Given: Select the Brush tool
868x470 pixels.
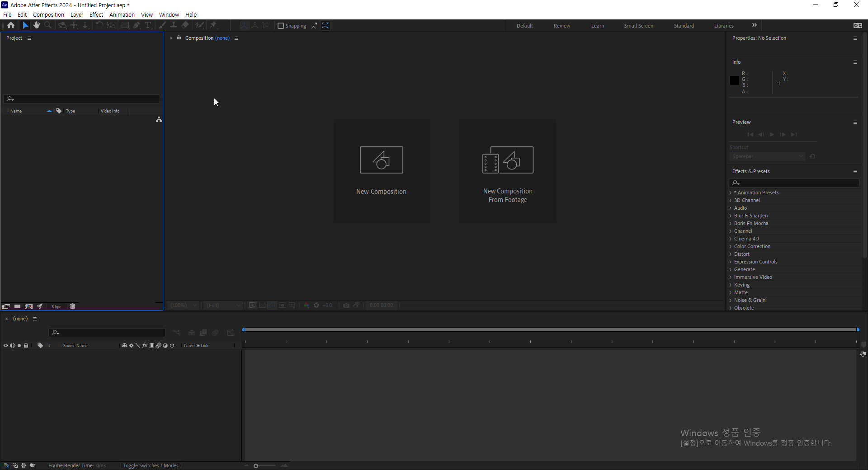Looking at the screenshot, I should 162,25.
